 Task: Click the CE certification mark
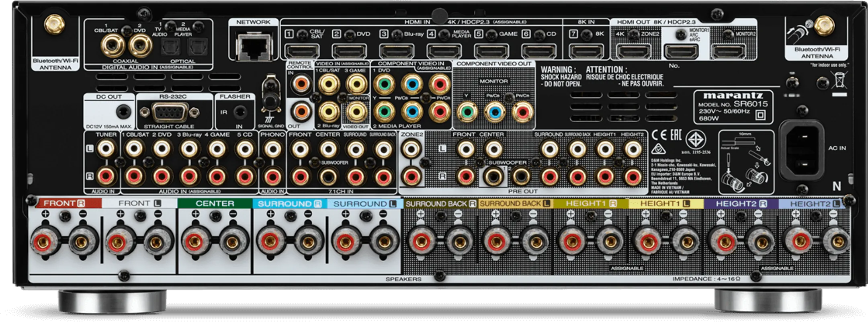659,135
